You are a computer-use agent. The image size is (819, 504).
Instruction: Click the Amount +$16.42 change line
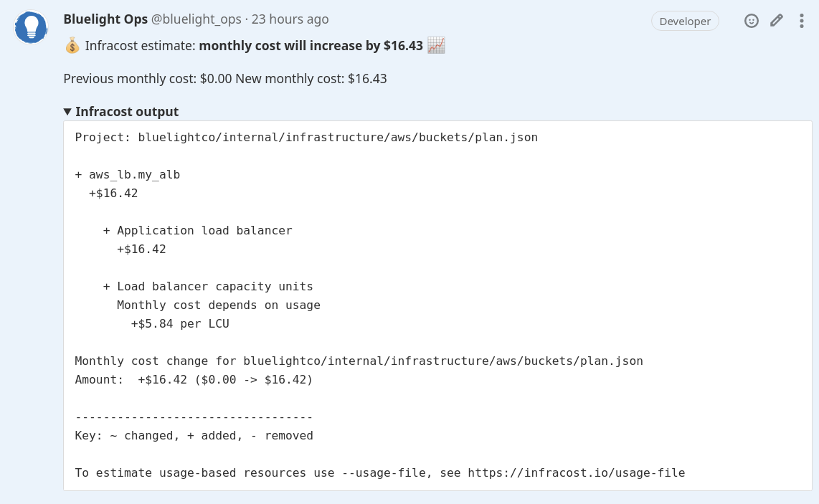(194, 379)
